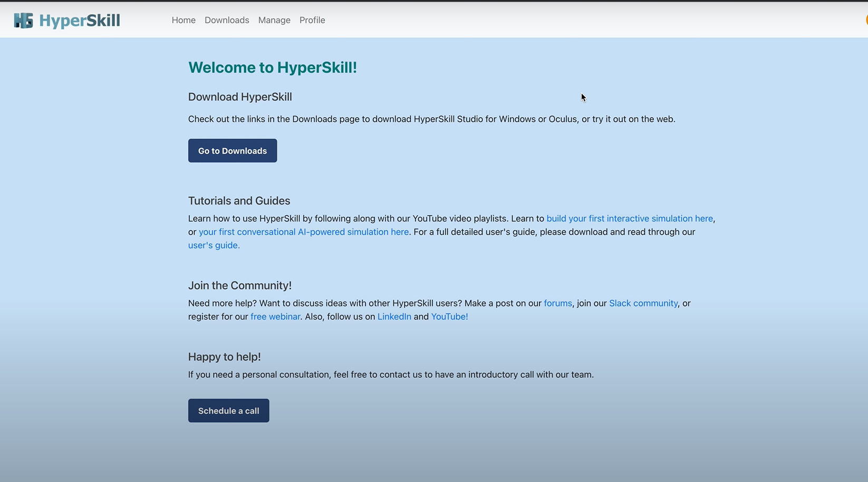Open the Downloads page from the navbar
The height and width of the screenshot is (482, 868).
click(227, 20)
